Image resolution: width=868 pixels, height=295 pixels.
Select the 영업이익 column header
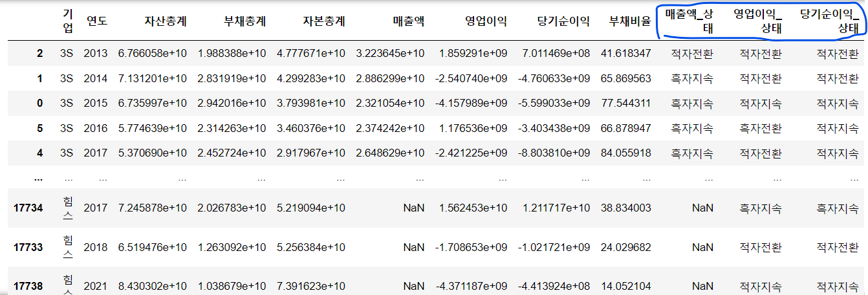coord(486,21)
